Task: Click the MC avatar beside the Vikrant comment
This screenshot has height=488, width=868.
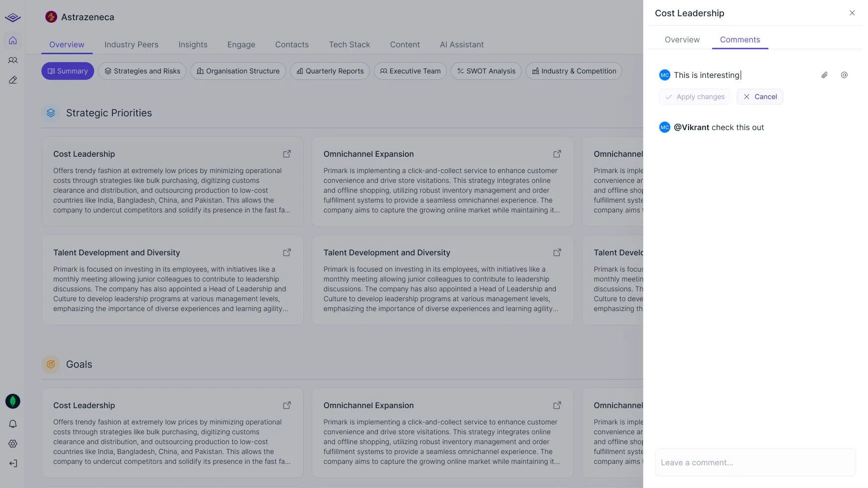Action: point(665,127)
